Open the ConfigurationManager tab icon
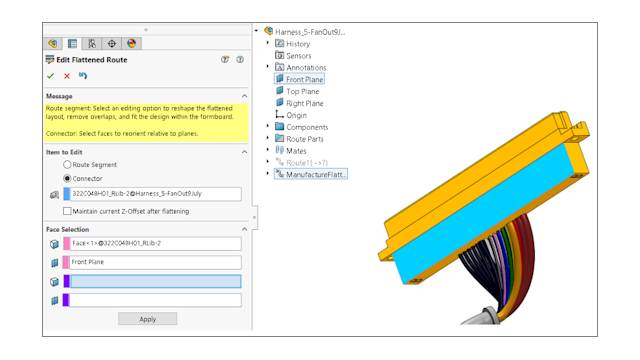The height and width of the screenshot is (360, 640). point(92,43)
